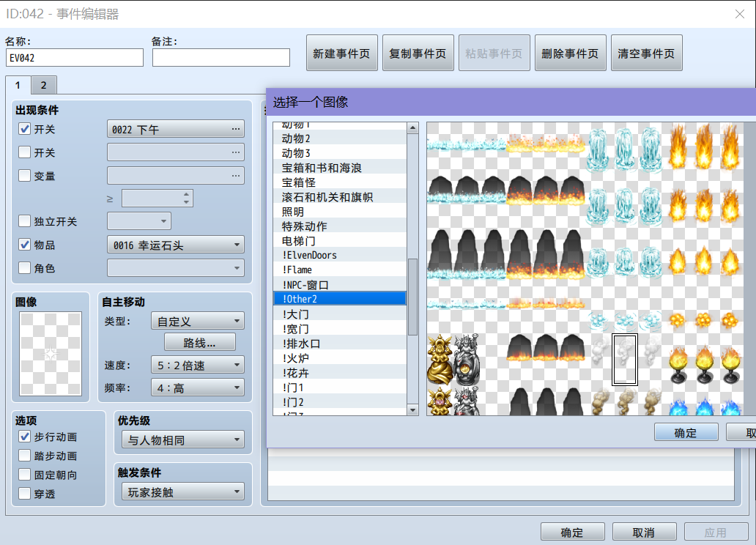Screen dimensions: 756x545
Task: Click the 取消 button in the event editor
Action: [x=644, y=532]
